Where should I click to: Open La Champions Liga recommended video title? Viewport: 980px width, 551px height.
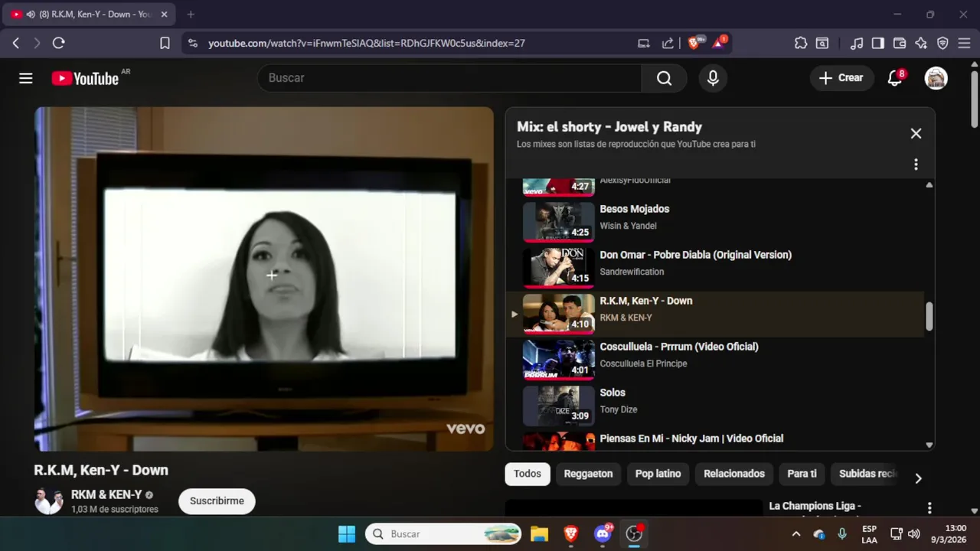(x=815, y=506)
